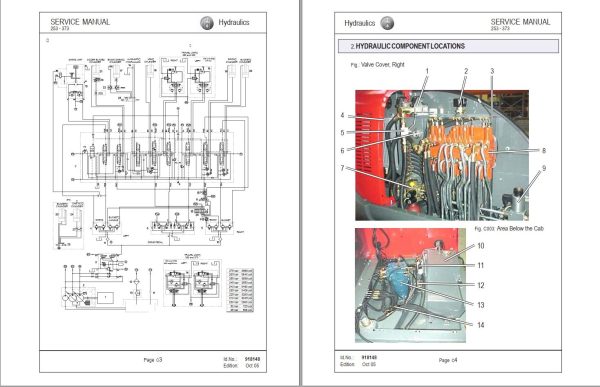
Task: Click callout number 4 beside the valve photo
Action: [x=342, y=115]
